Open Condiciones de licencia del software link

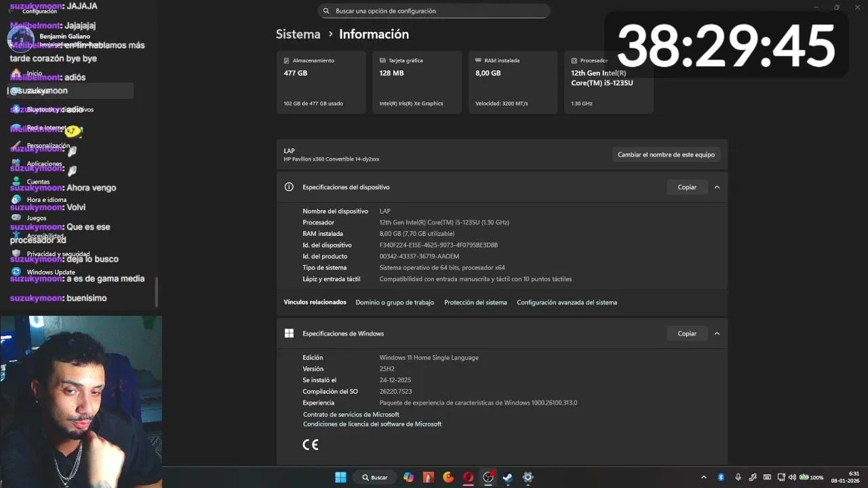(x=372, y=424)
